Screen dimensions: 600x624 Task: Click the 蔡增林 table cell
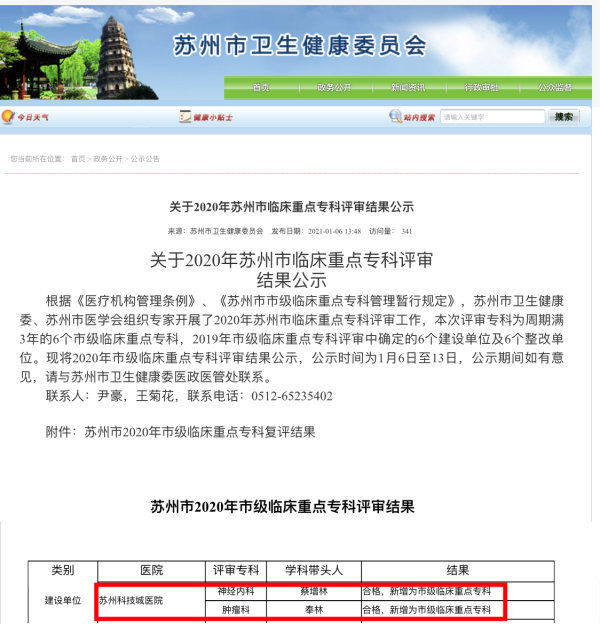[x=314, y=591]
